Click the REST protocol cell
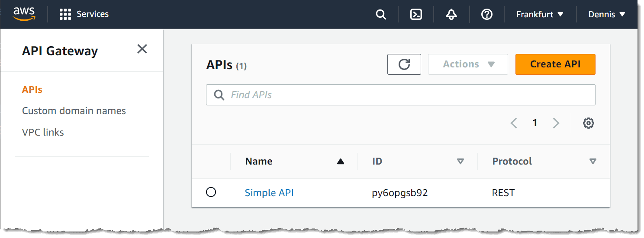The height and width of the screenshot is (238, 644). point(503,193)
